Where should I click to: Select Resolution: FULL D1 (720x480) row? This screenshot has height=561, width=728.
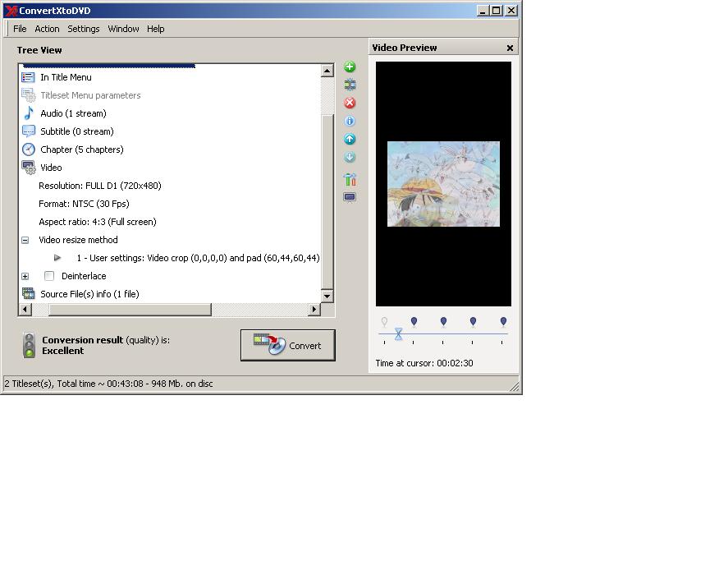(100, 186)
